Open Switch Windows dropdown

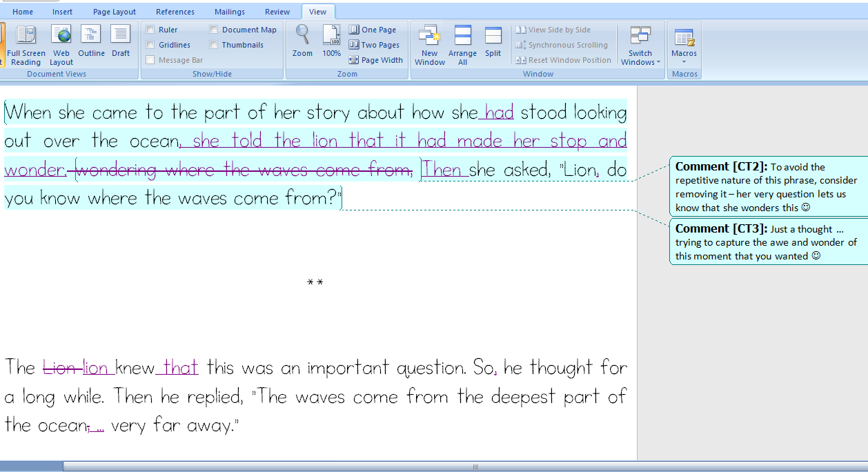(x=640, y=45)
